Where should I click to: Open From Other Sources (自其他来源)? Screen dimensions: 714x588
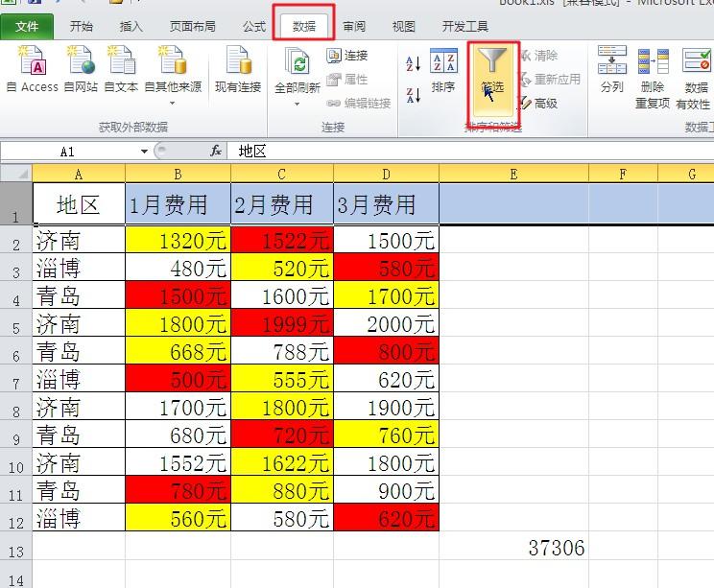[x=173, y=75]
